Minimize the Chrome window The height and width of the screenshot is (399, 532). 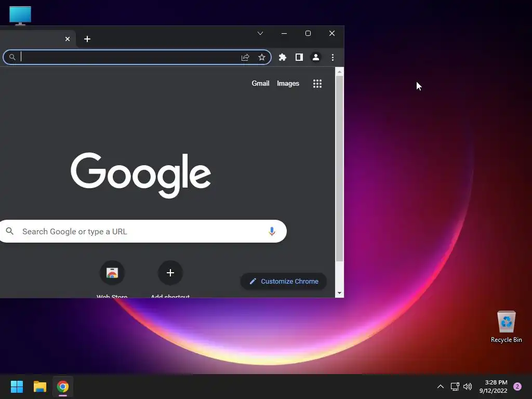pyautogui.click(x=284, y=33)
